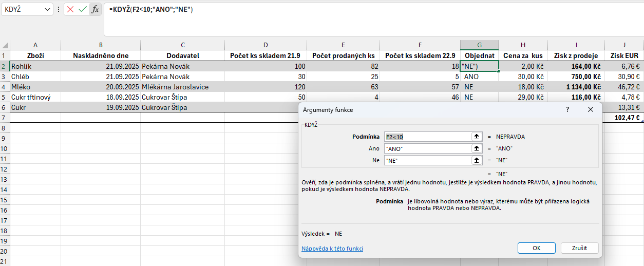Collapse dialog via Ne range selector icon
The width and height of the screenshot is (644, 266).
[477, 160]
